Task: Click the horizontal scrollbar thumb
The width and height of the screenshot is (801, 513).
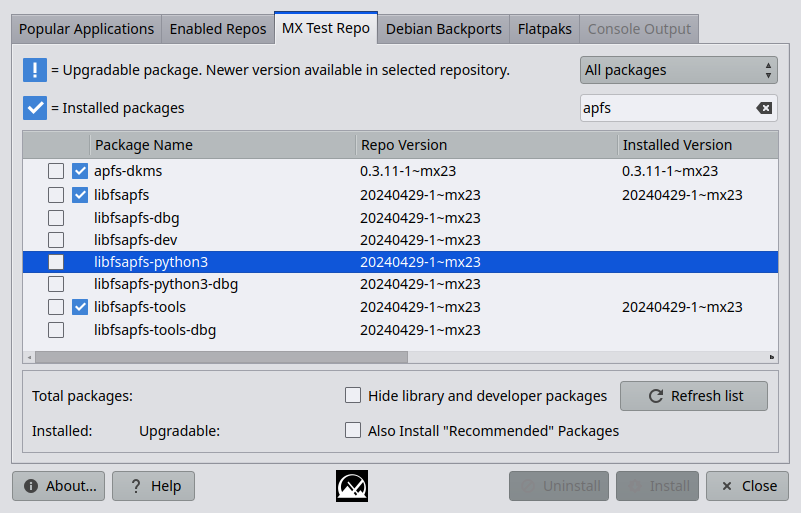Action: pyautogui.click(x=221, y=357)
